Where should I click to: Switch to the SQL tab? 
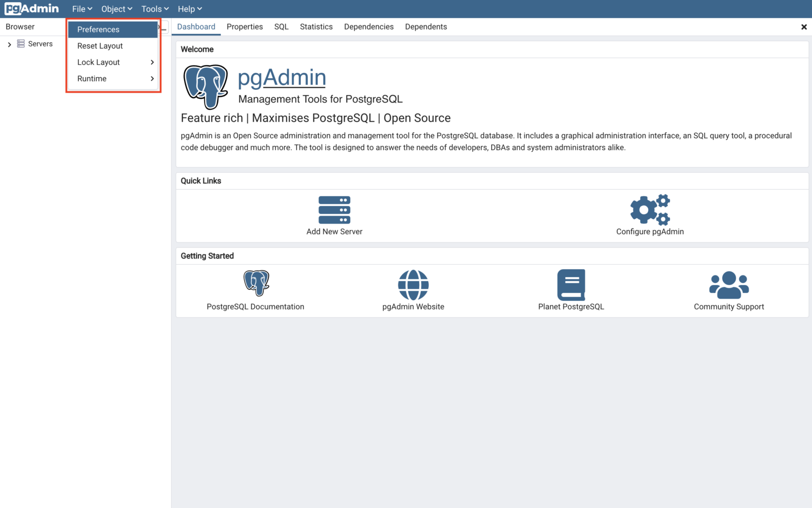click(x=281, y=27)
